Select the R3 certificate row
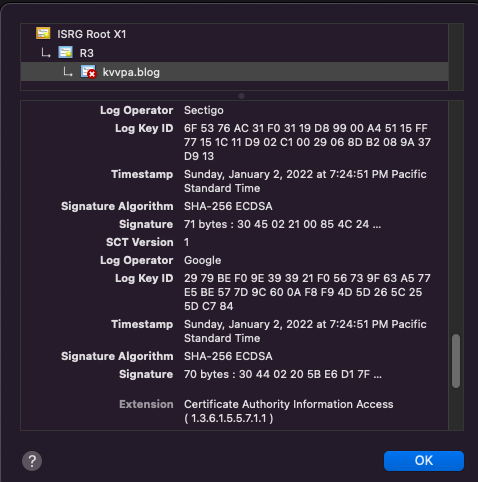 [x=234, y=53]
